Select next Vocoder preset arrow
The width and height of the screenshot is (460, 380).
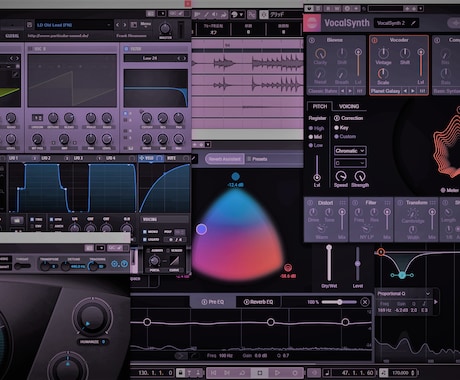[413, 91]
